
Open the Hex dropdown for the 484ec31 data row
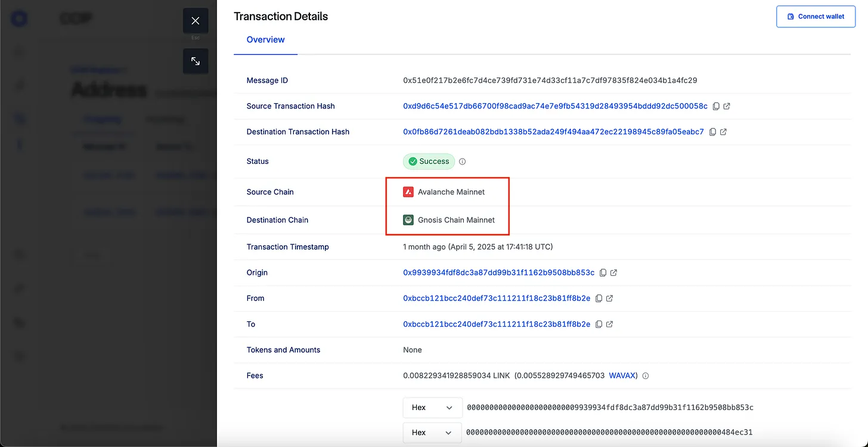pos(432,433)
